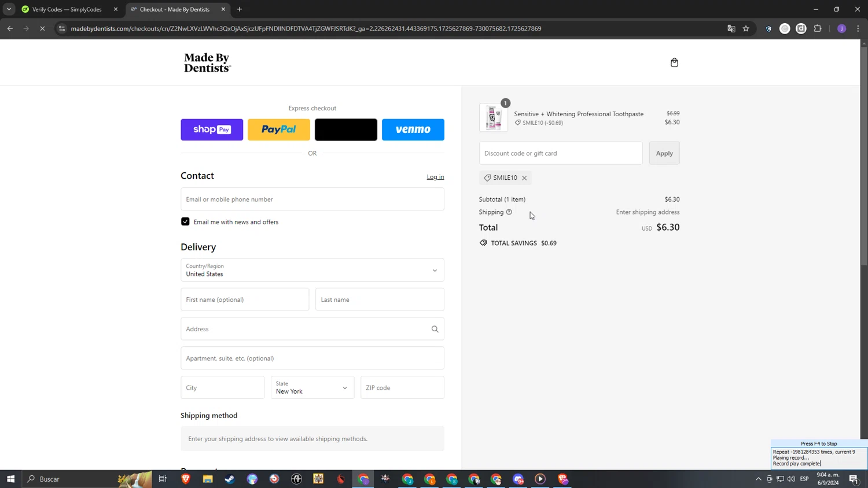This screenshot has height=488, width=868.
Task: Click the Log in link
Action: click(x=435, y=177)
